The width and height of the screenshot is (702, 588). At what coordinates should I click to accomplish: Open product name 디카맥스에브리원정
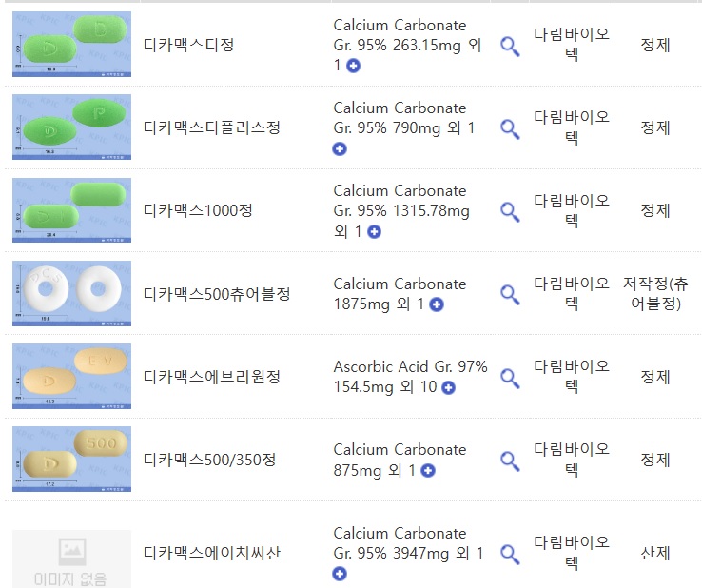coord(212,377)
